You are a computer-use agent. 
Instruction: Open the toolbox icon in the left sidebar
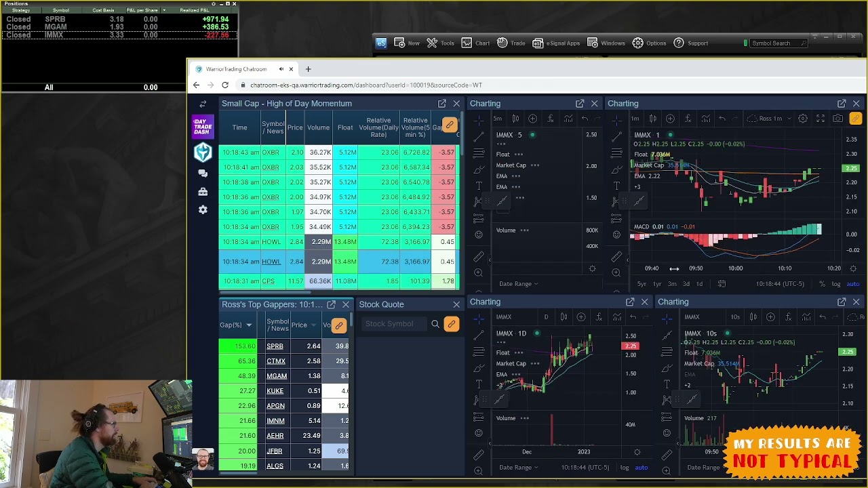(x=203, y=192)
